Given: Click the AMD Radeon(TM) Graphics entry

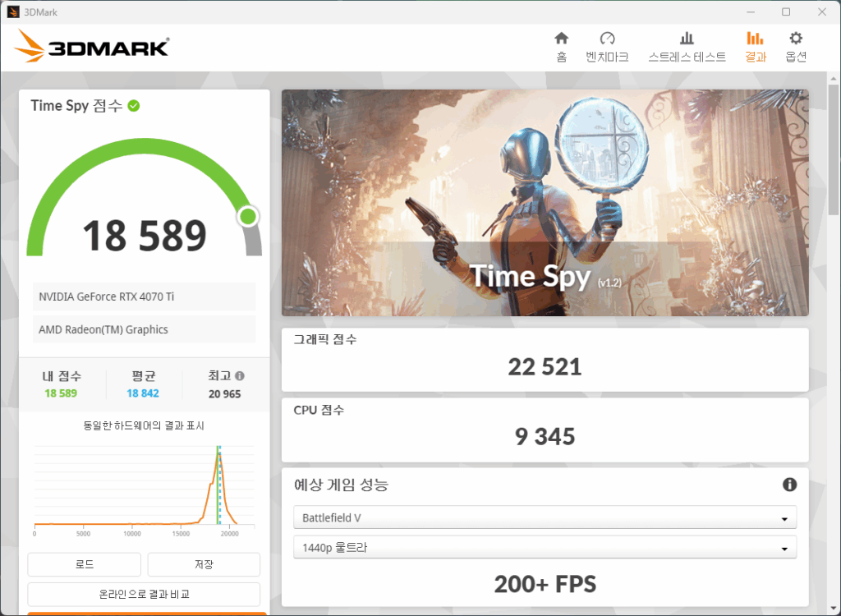Looking at the screenshot, I should pyautogui.click(x=145, y=329).
